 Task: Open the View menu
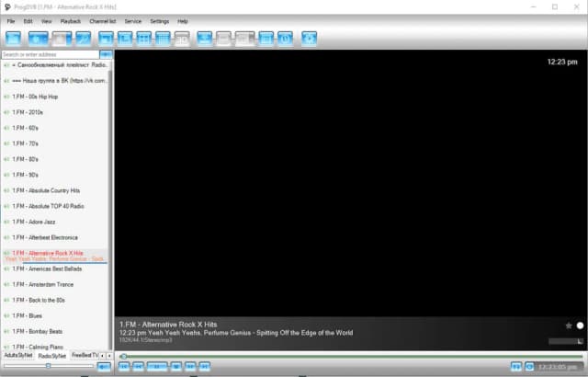[47, 21]
